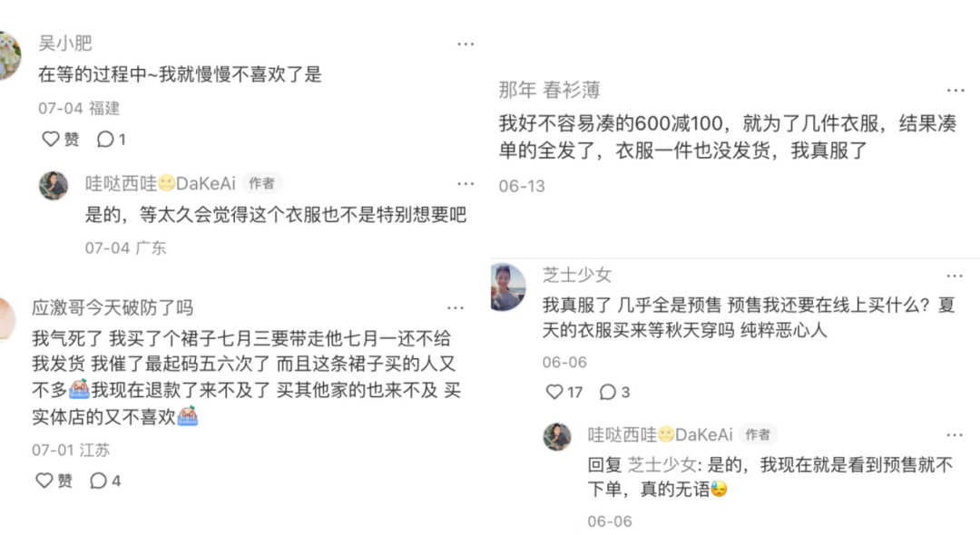Open 哇哒西哇DaKeAi avatar in 07-04 reply
The height and width of the screenshot is (535, 980).
click(54, 185)
